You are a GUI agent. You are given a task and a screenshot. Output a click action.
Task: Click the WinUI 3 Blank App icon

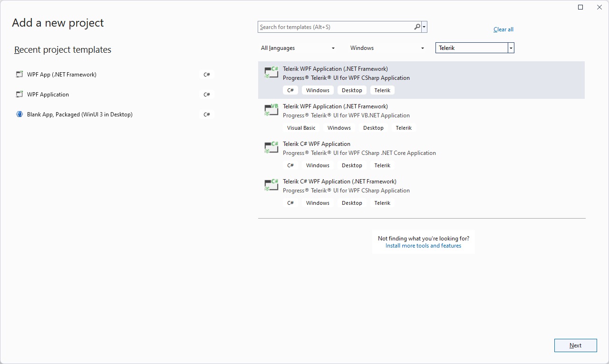tap(19, 114)
